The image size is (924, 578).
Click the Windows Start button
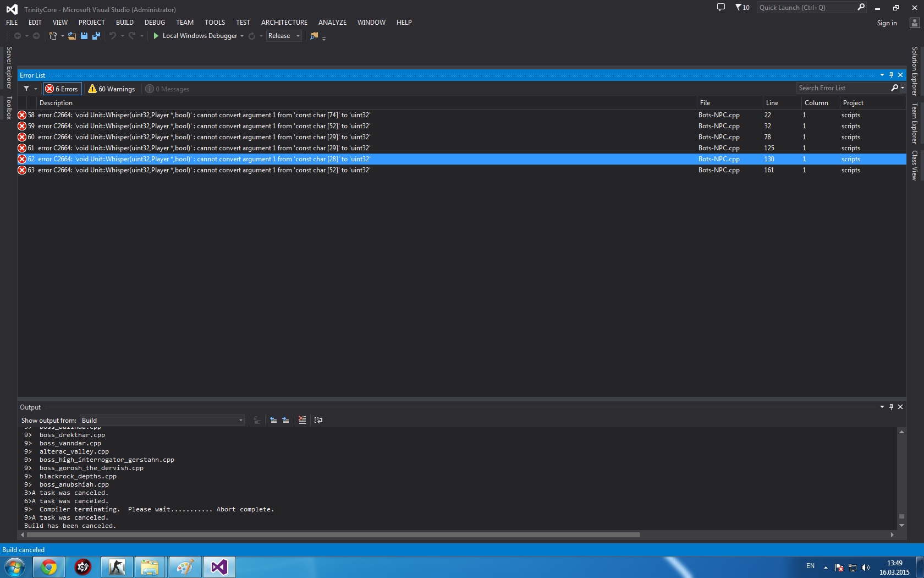click(x=15, y=567)
